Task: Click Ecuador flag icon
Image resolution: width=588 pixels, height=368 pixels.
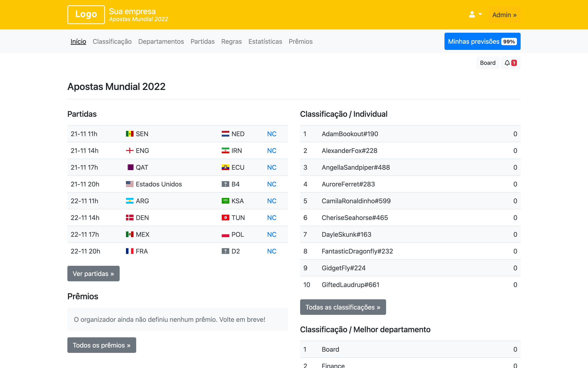Action: tap(225, 167)
